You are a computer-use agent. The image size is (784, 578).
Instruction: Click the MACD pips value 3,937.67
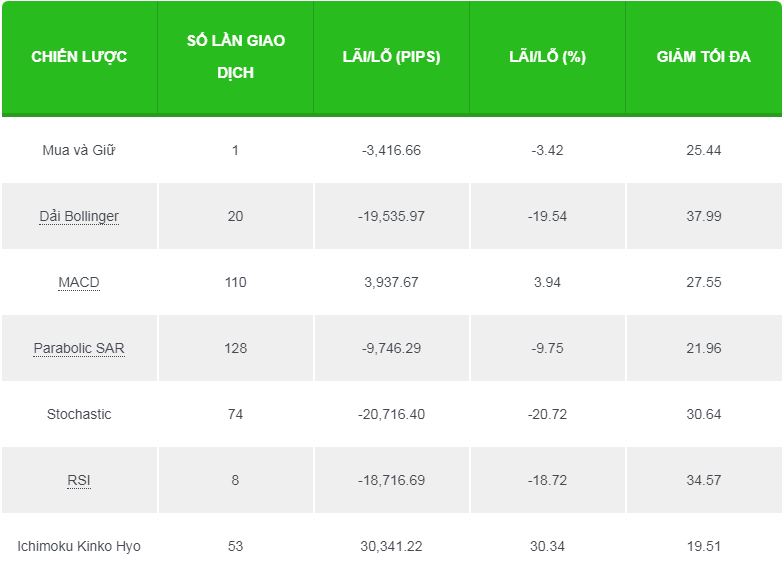click(391, 282)
